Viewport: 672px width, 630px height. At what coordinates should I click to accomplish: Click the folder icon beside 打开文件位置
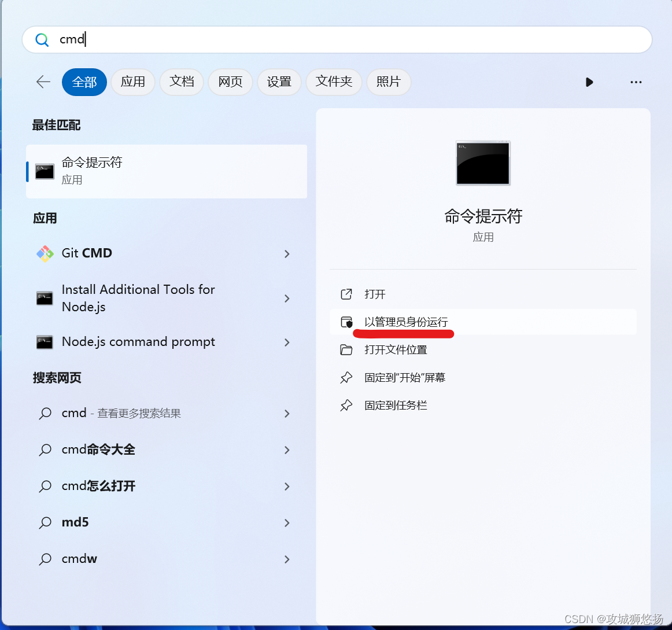[x=346, y=349]
